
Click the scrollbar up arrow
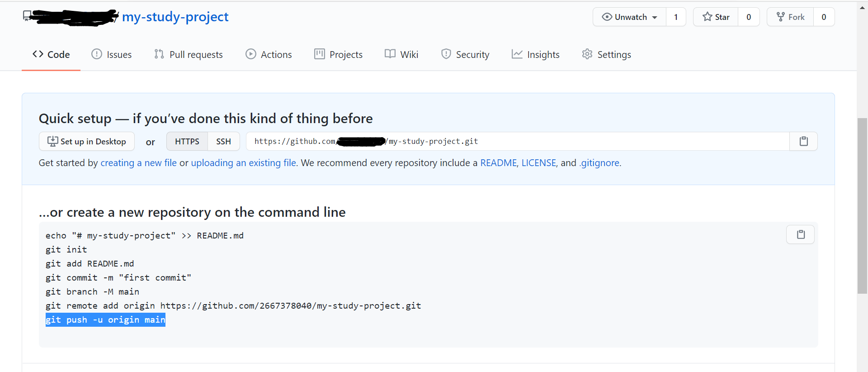click(862, 7)
